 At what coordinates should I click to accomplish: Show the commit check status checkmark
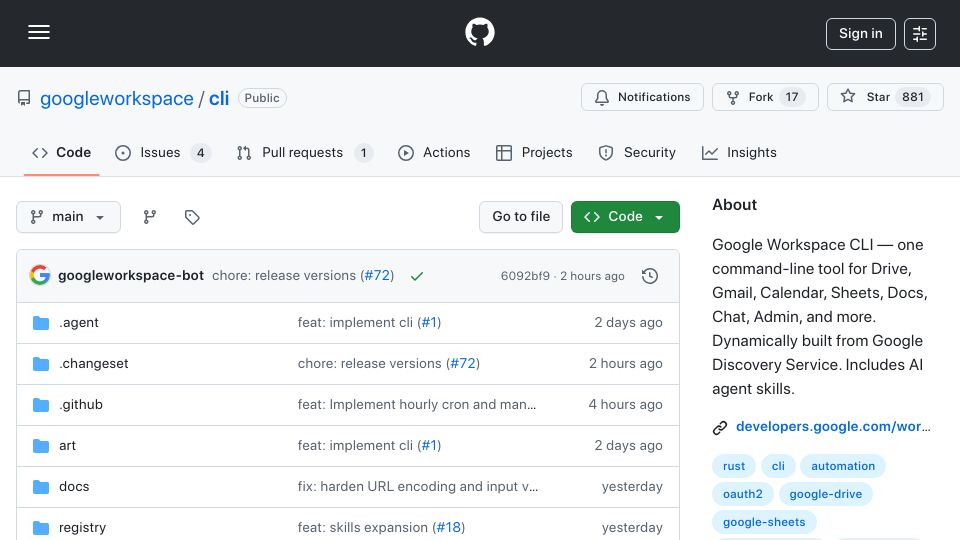(417, 276)
